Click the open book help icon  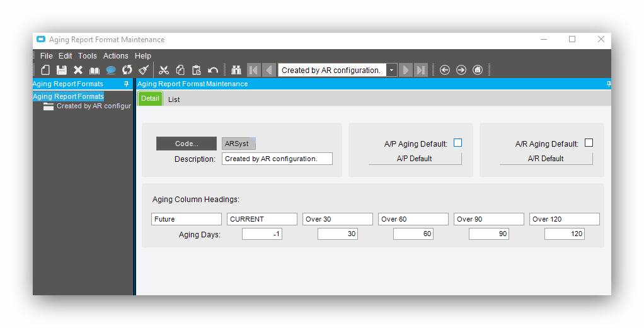click(95, 71)
